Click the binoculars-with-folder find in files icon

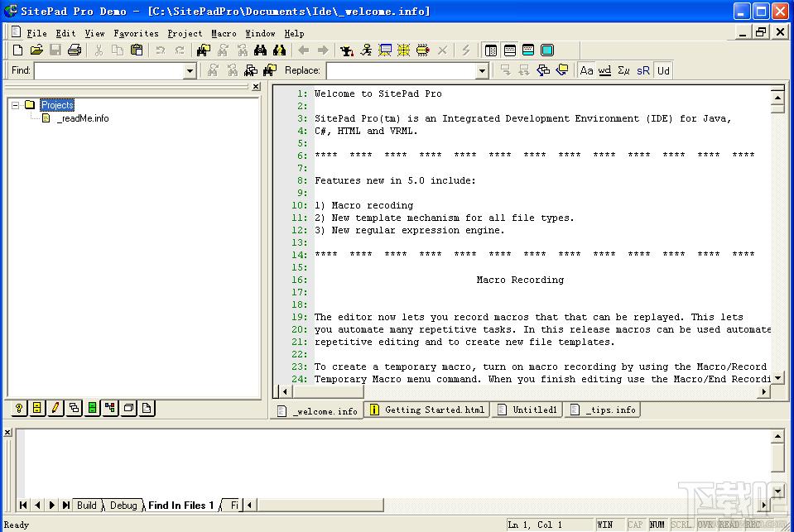204,50
